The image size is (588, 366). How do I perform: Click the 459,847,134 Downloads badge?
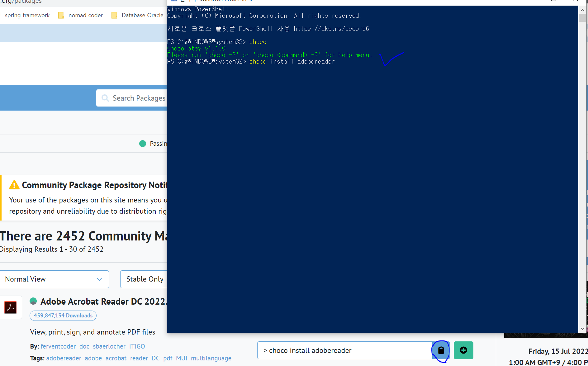coord(63,316)
